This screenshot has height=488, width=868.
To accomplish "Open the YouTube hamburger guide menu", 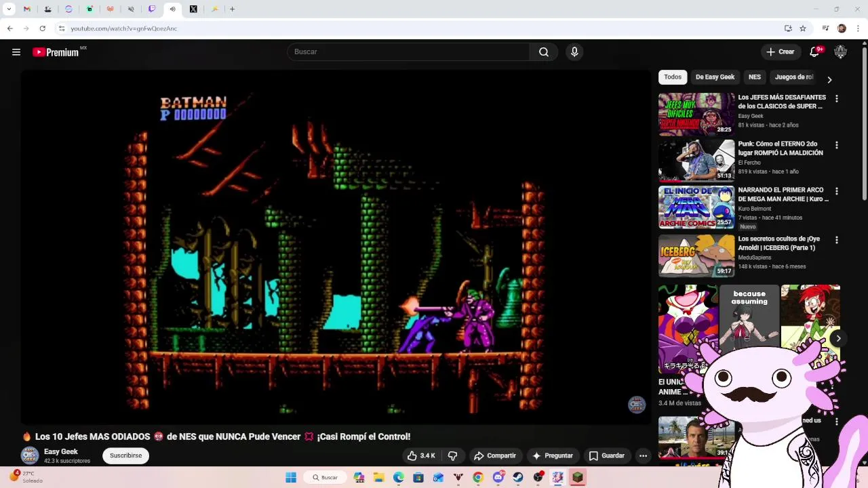I will (x=16, y=52).
